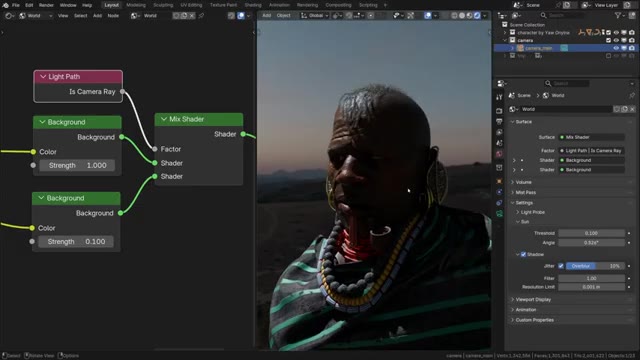
Task: Expand character by Yaw collection
Action: 505,32
